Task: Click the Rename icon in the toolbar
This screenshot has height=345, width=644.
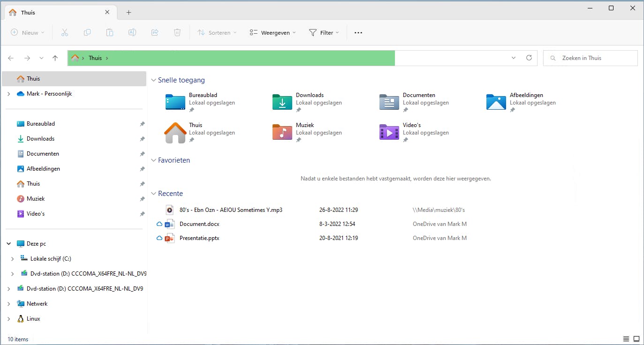Action: coord(132,32)
